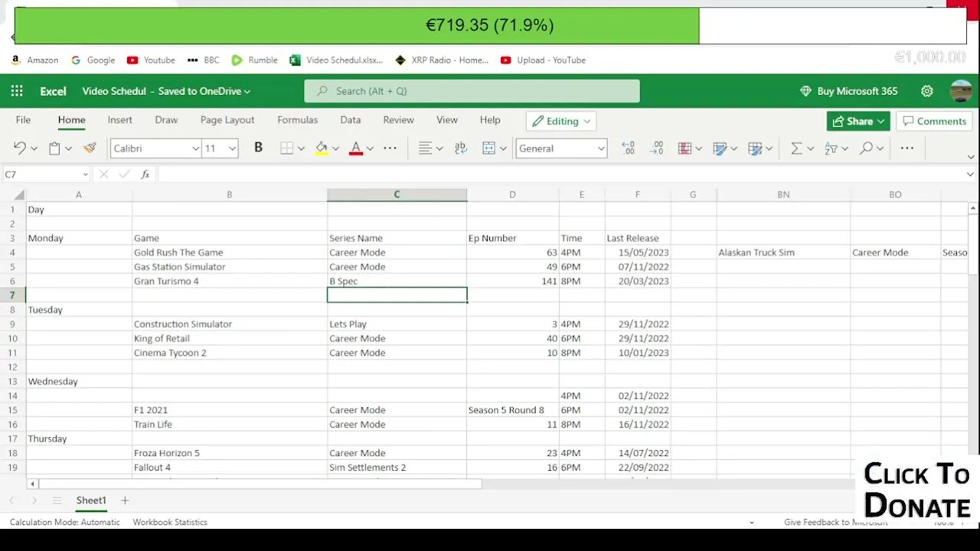Screen dimensions: 980x551
Task: Open the XRP Radio bookmark
Action: (442, 60)
